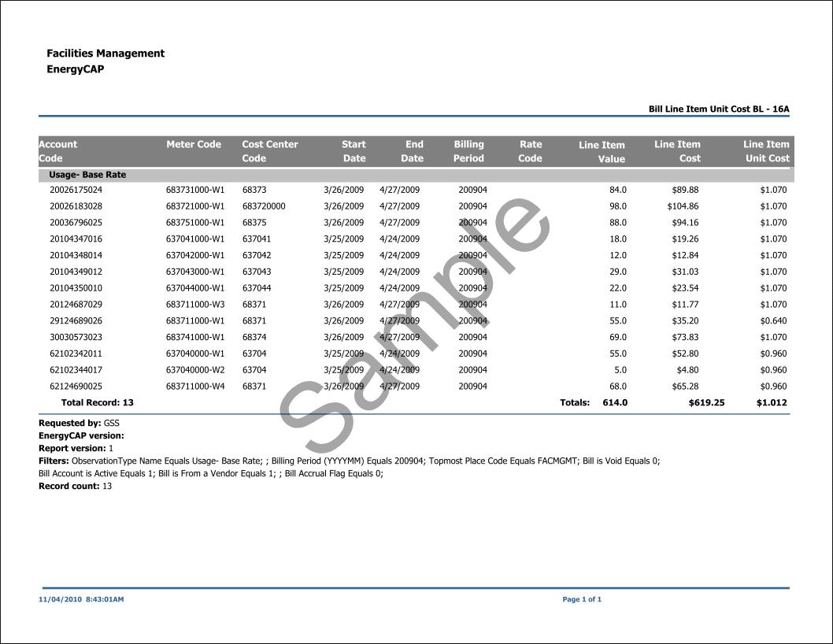This screenshot has width=833, height=644.
Task: Select meter code 637040000-W2
Action: click(x=195, y=370)
